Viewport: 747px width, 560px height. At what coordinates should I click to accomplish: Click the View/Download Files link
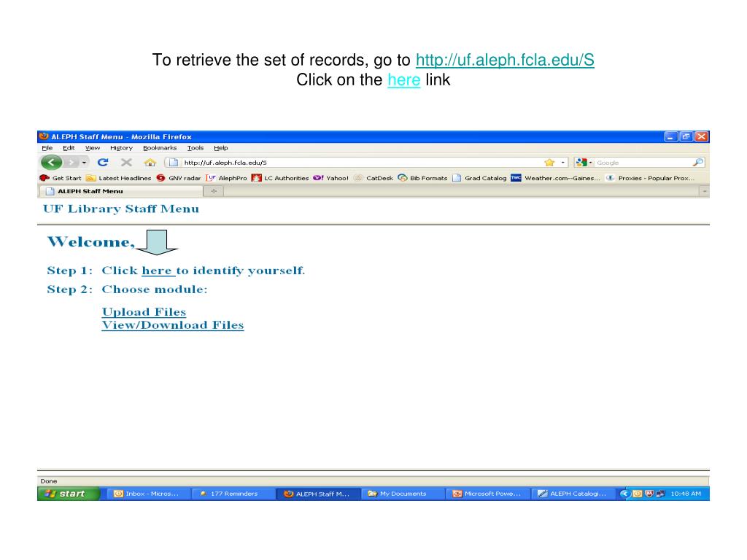(173, 324)
